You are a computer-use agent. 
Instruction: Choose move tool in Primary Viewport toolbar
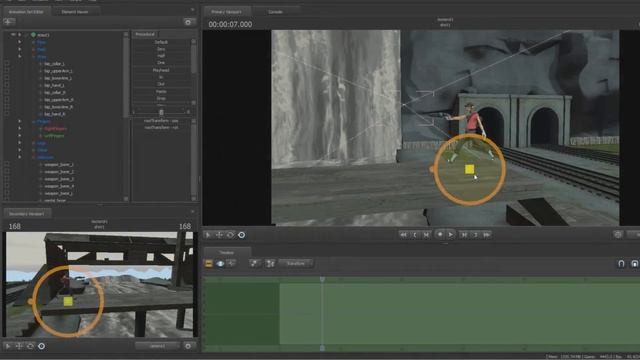coord(219,235)
